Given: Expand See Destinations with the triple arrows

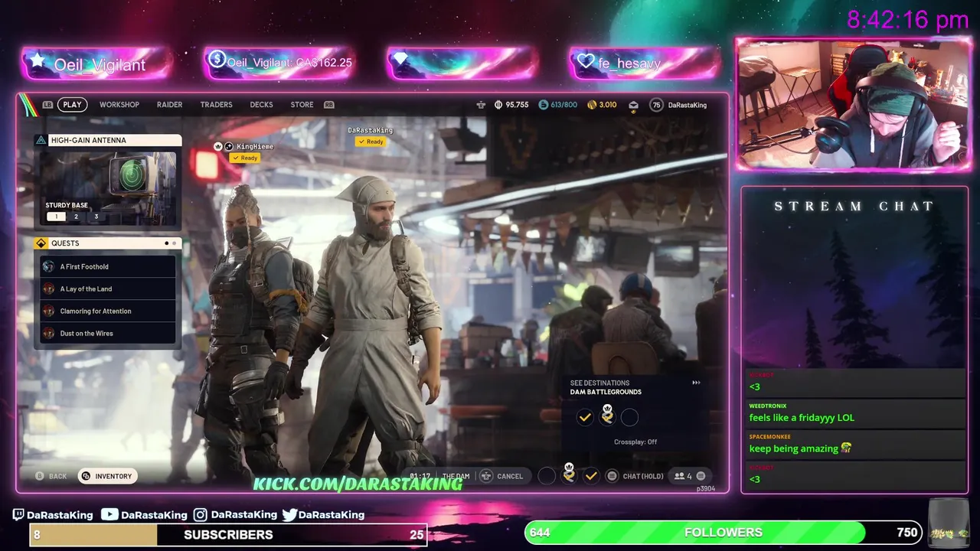Looking at the screenshot, I should point(696,383).
